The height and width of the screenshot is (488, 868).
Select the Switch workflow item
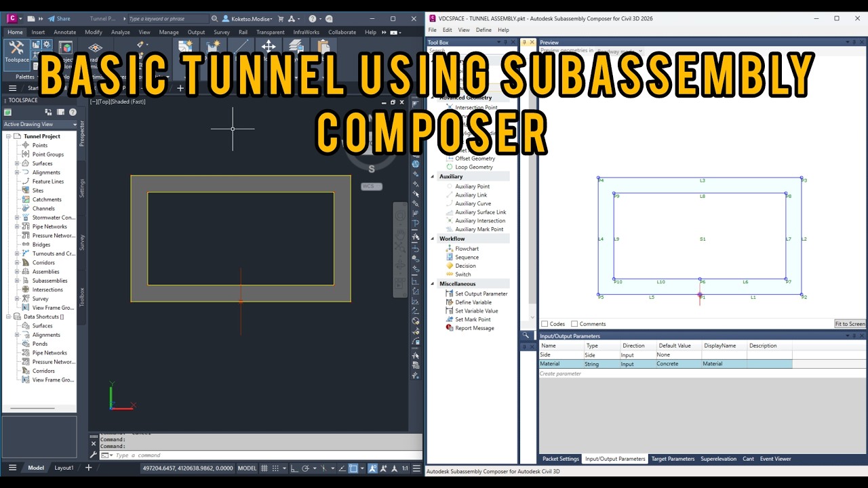click(x=458, y=274)
